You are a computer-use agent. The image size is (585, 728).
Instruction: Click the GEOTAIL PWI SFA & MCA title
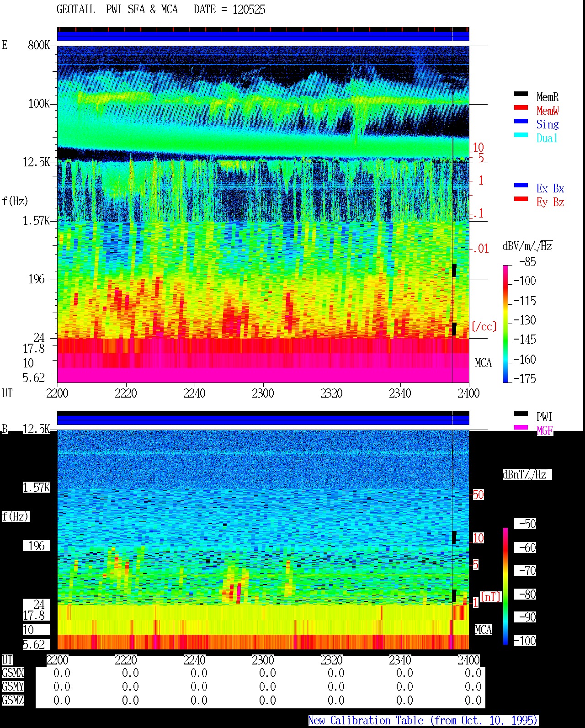(x=161, y=10)
